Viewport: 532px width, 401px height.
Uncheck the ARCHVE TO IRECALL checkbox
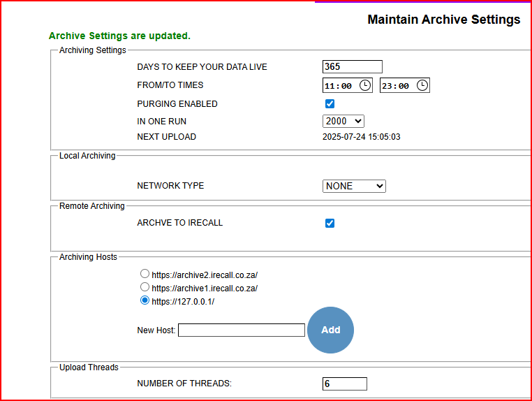pyautogui.click(x=330, y=224)
